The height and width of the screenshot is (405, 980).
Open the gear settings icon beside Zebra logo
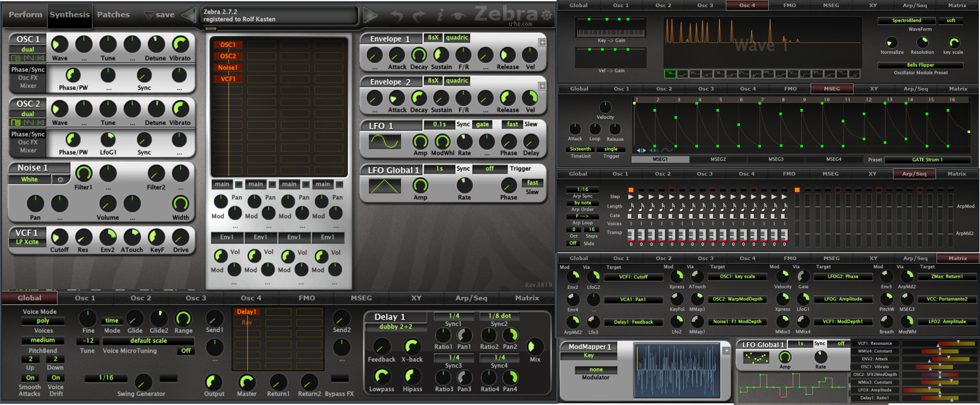[547, 15]
